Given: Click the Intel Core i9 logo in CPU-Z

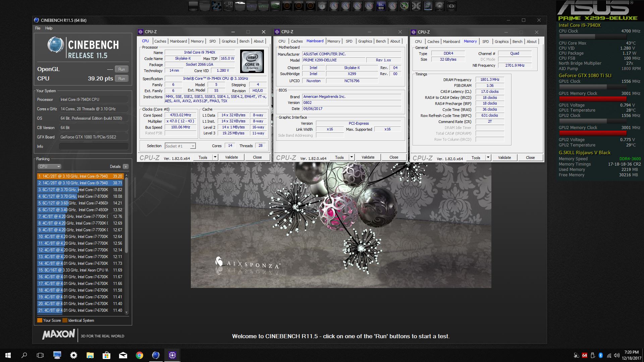Looking at the screenshot, I should pos(252,61).
